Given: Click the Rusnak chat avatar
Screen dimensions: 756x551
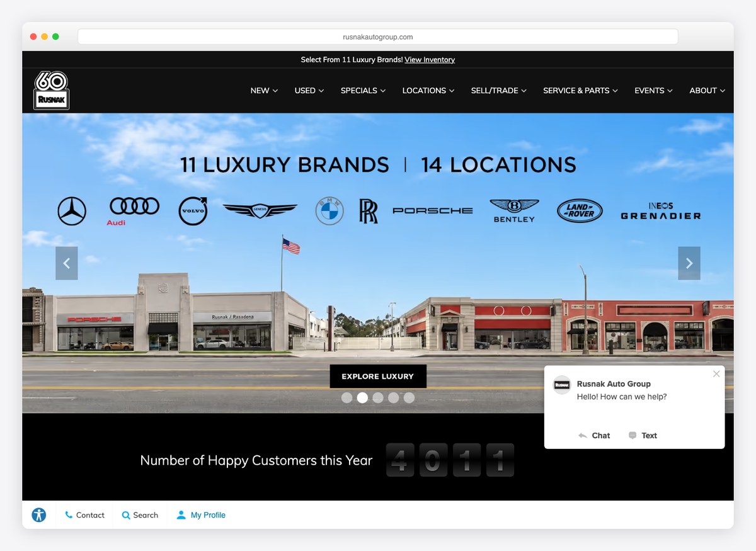Looking at the screenshot, I should coord(562,385).
